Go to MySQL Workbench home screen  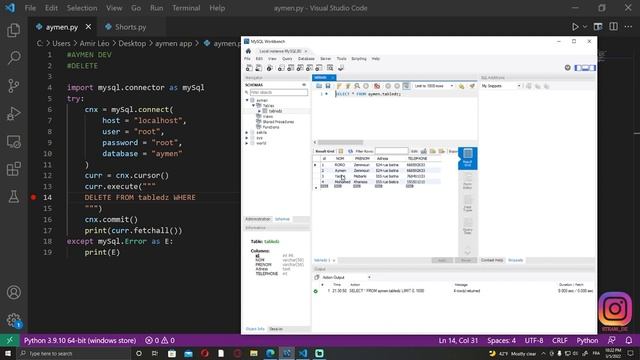tap(248, 51)
